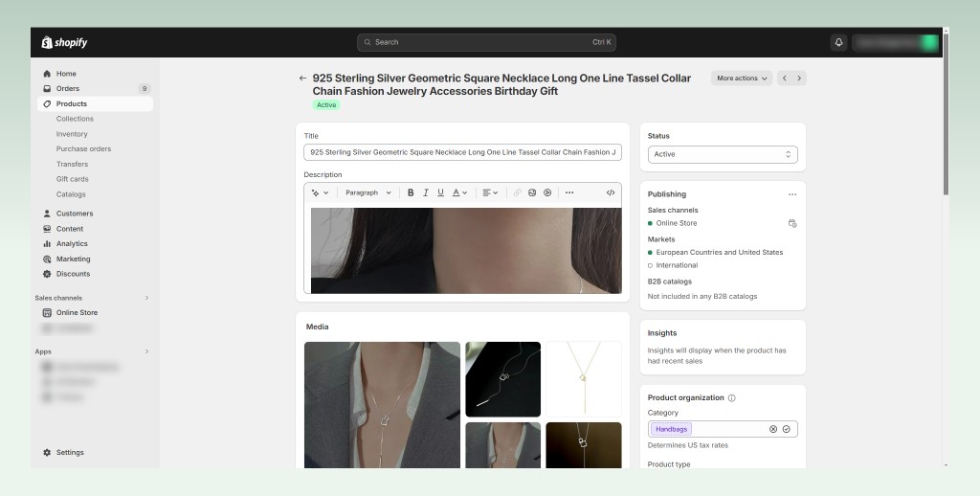Image resolution: width=980 pixels, height=496 pixels.
Task: Click the Category field with Handbags
Action: (x=723, y=429)
